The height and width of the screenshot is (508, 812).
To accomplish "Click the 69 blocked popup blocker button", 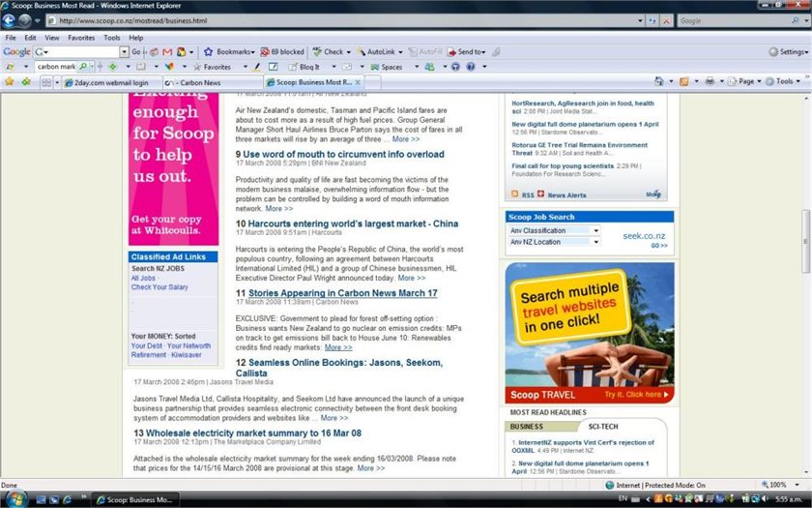I will coord(282,52).
